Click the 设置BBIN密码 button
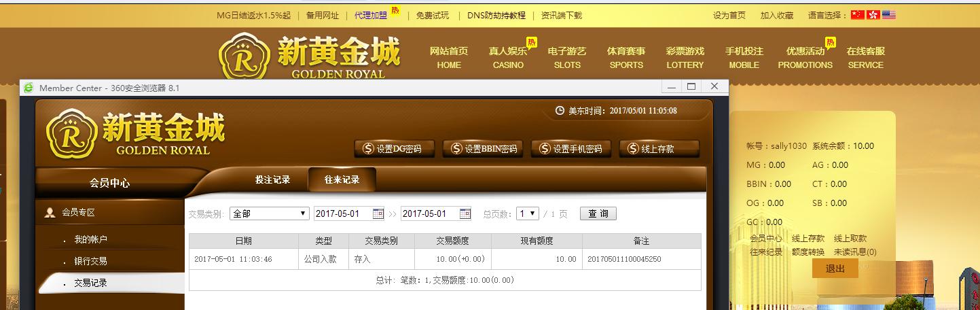The width and height of the screenshot is (980, 310). point(483,149)
